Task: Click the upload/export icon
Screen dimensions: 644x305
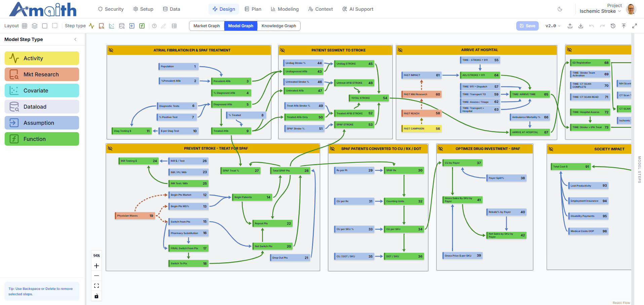Action: [570, 26]
